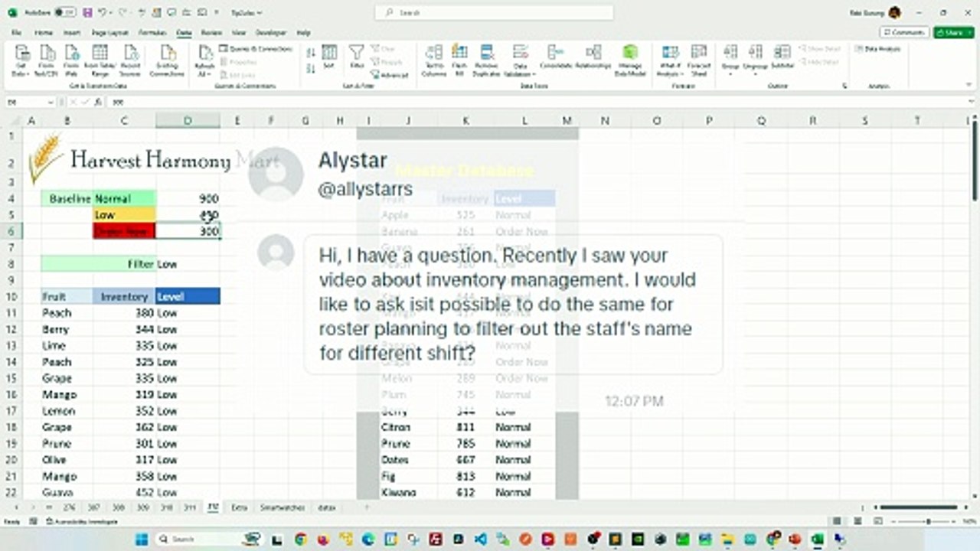Open Manage Data Model
Viewport: 980px width, 551px height.
pyautogui.click(x=630, y=60)
